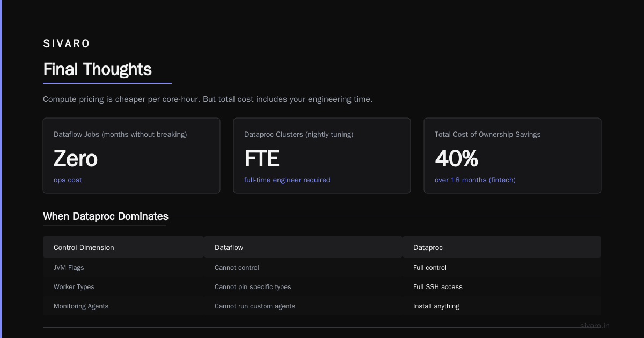644x338 pixels.
Task: Click the Full SSH access cell
Action: 438,287
